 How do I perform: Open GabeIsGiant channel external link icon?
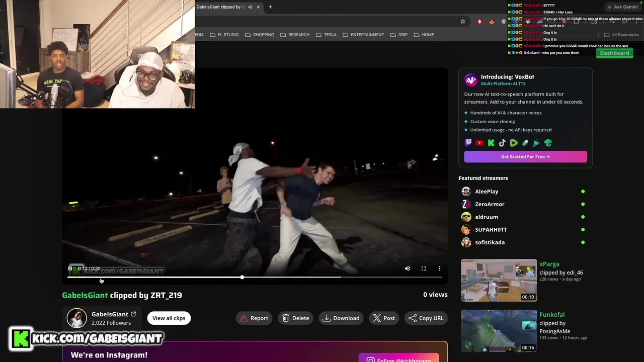coord(133,314)
